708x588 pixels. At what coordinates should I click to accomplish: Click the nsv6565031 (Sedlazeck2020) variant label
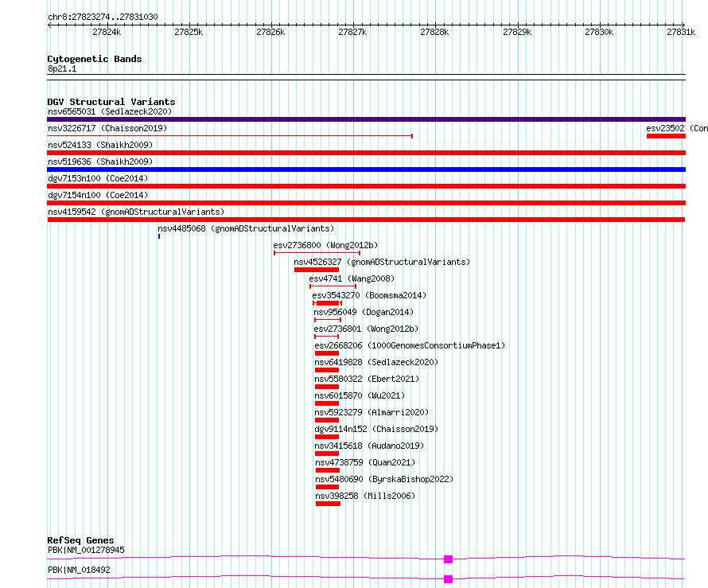coord(110,111)
